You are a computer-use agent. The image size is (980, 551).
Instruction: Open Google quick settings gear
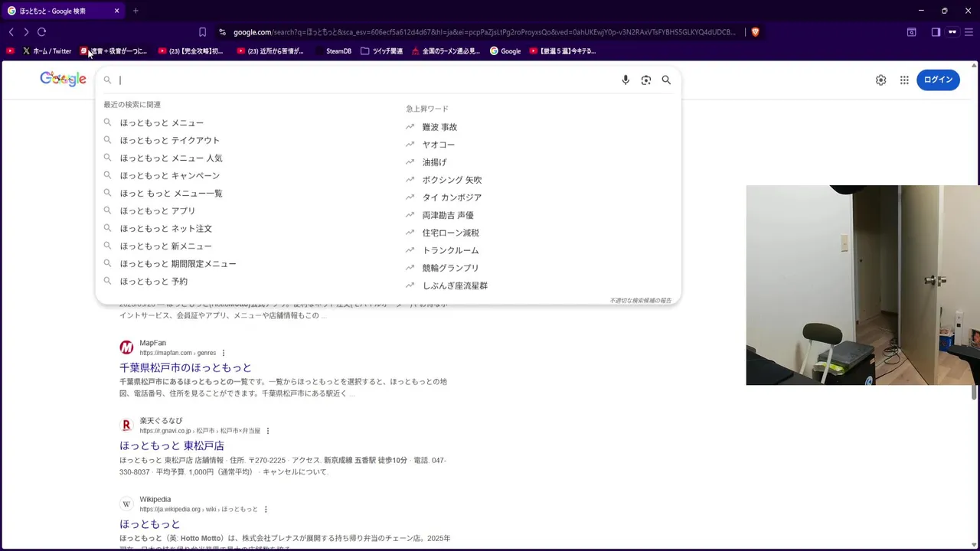[880, 80]
